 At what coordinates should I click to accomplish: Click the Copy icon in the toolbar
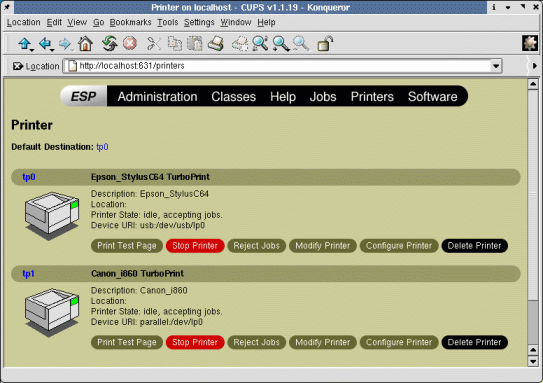click(175, 44)
